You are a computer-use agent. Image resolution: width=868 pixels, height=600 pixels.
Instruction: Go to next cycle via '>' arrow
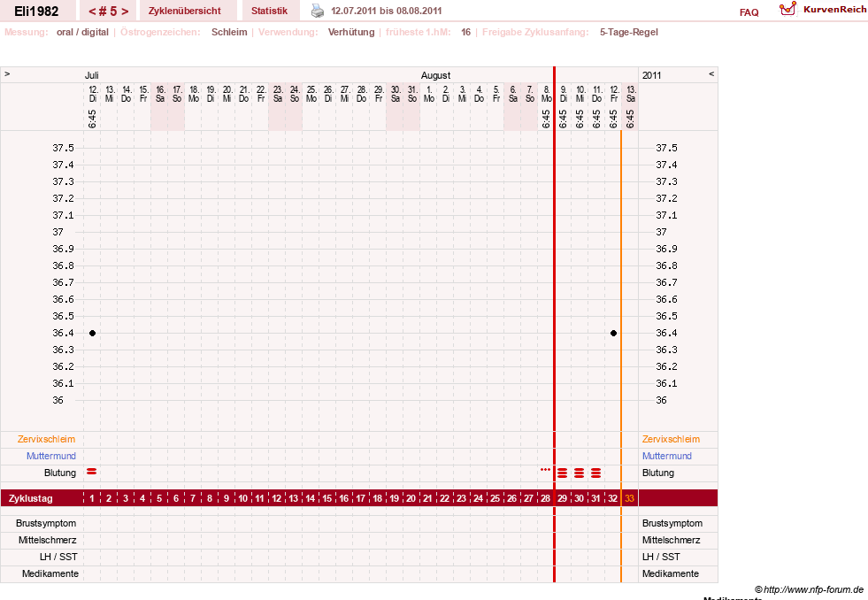point(125,12)
